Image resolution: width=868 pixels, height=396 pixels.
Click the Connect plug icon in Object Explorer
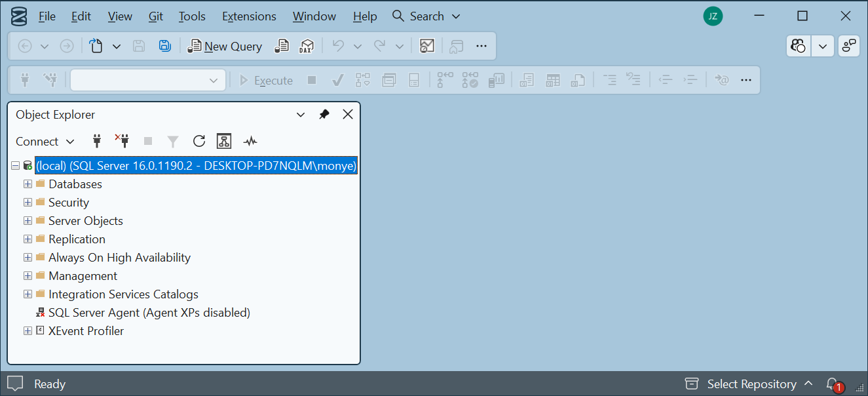(x=98, y=141)
